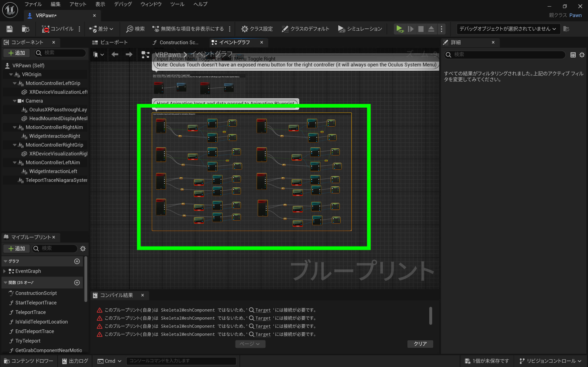
Task: Click the add function plus icon
Action: point(77,283)
